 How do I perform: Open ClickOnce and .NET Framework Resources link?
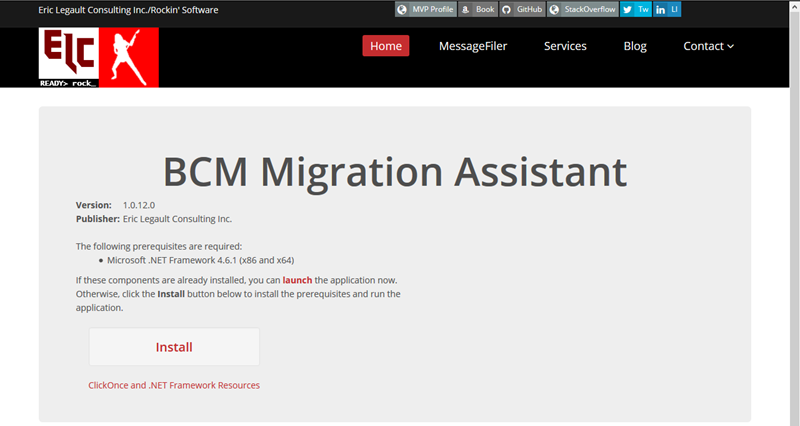click(x=174, y=385)
